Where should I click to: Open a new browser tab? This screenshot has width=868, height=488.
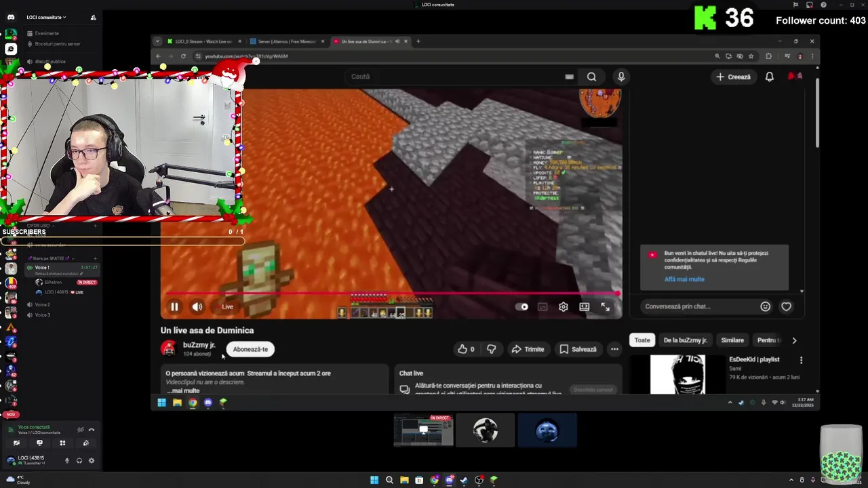tap(418, 41)
